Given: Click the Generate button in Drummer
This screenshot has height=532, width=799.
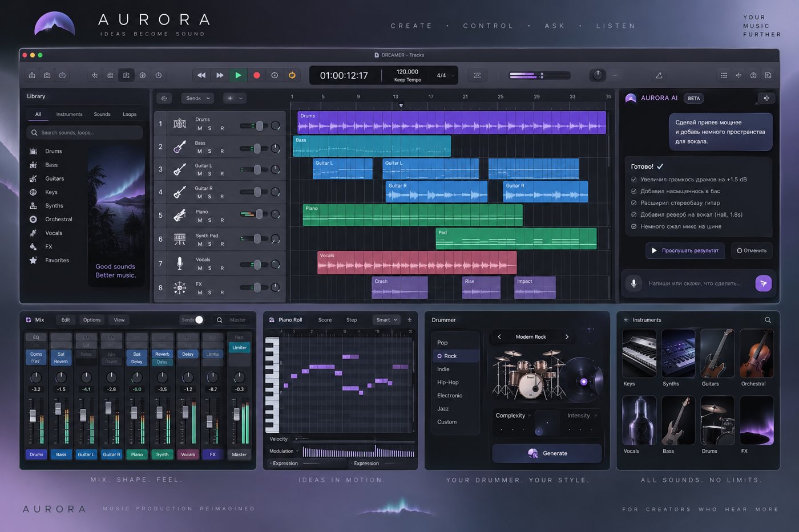Looking at the screenshot, I should 547,453.
